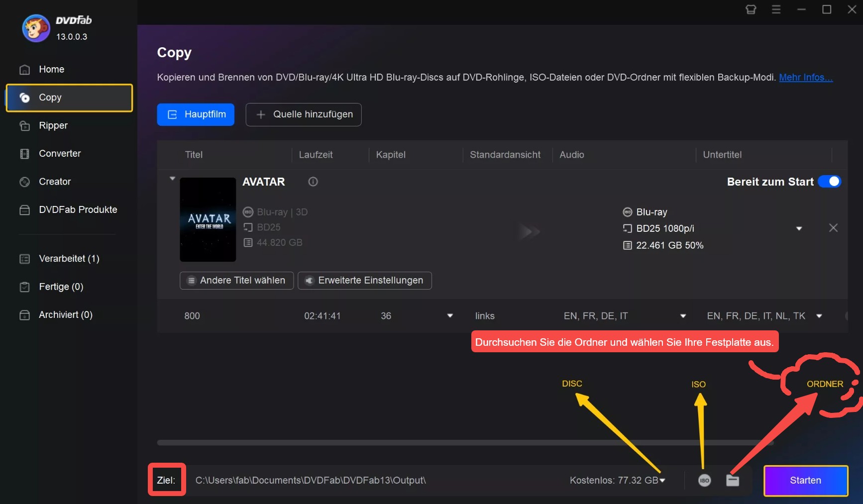The width and height of the screenshot is (863, 504).
Task: Switch to the Creator module
Action: (54, 182)
